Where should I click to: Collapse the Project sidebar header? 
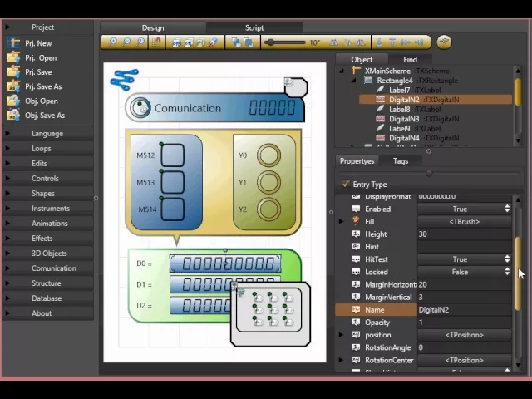pyautogui.click(x=48, y=27)
